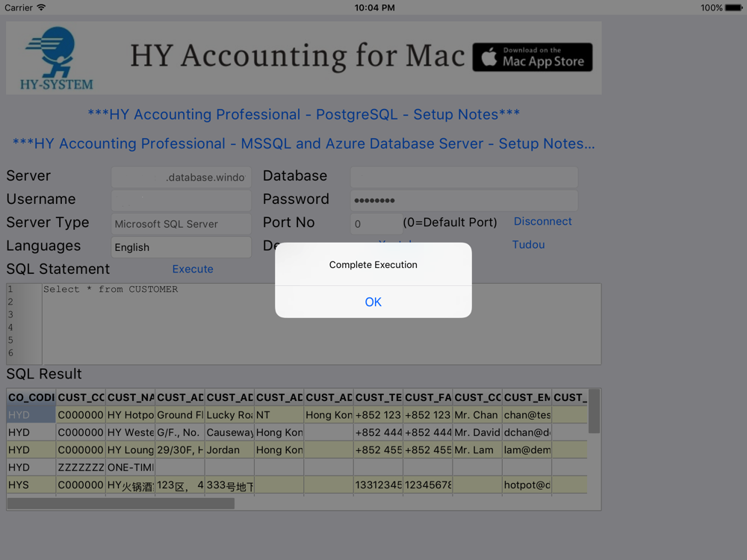
Task: Select the HY Loung customer name cell
Action: pos(131,450)
